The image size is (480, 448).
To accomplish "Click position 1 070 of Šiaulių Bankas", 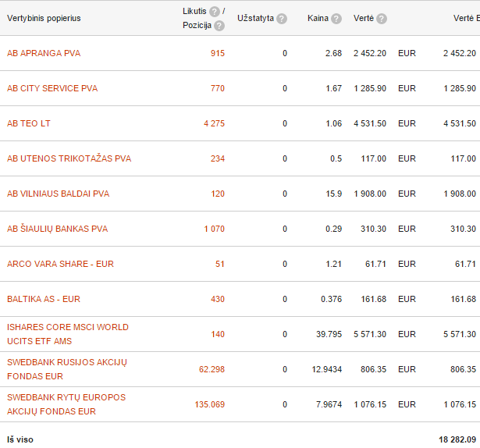I will pyautogui.click(x=215, y=229).
